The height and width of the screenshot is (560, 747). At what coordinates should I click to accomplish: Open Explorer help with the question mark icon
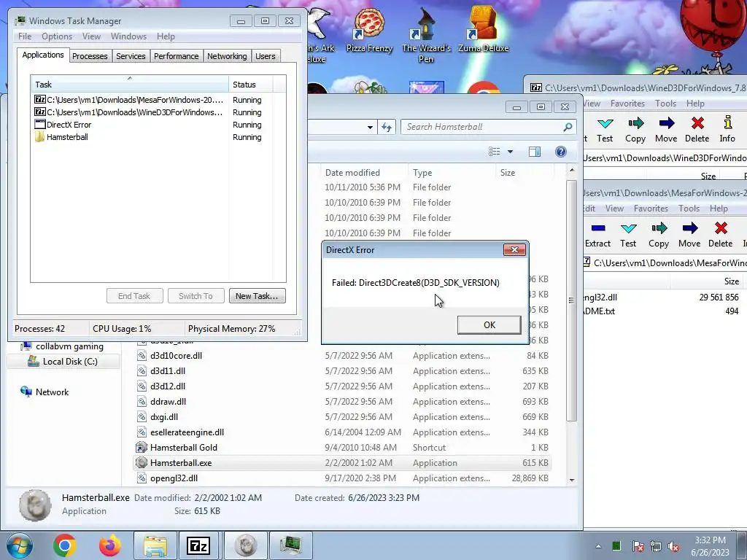coord(561,152)
